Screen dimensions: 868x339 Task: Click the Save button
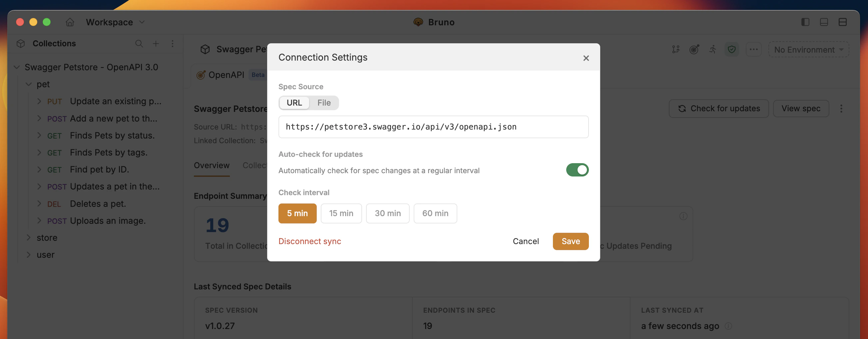click(x=571, y=241)
